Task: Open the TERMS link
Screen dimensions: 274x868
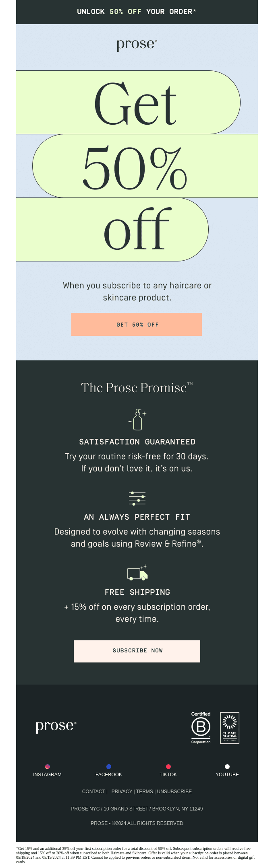Action: [145, 791]
